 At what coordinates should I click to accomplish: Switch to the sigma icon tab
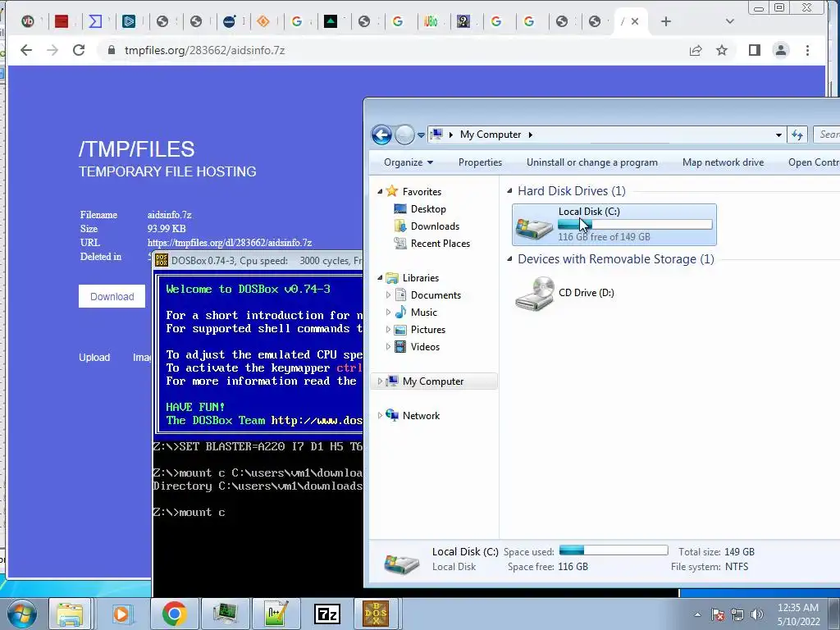[x=95, y=21]
